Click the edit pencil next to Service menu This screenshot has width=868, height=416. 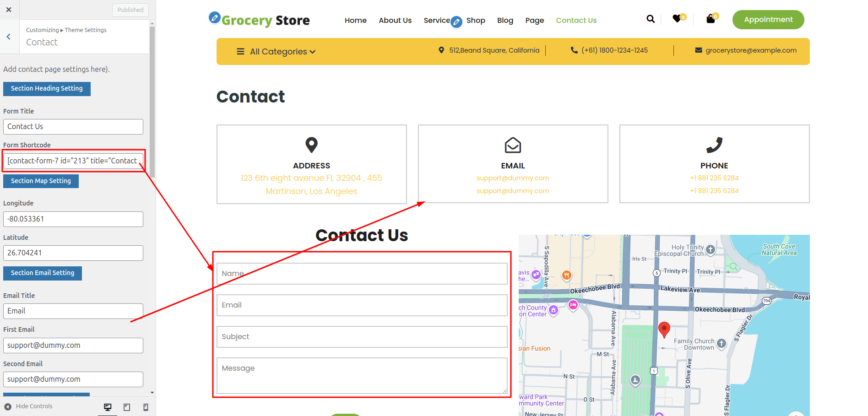pos(456,22)
